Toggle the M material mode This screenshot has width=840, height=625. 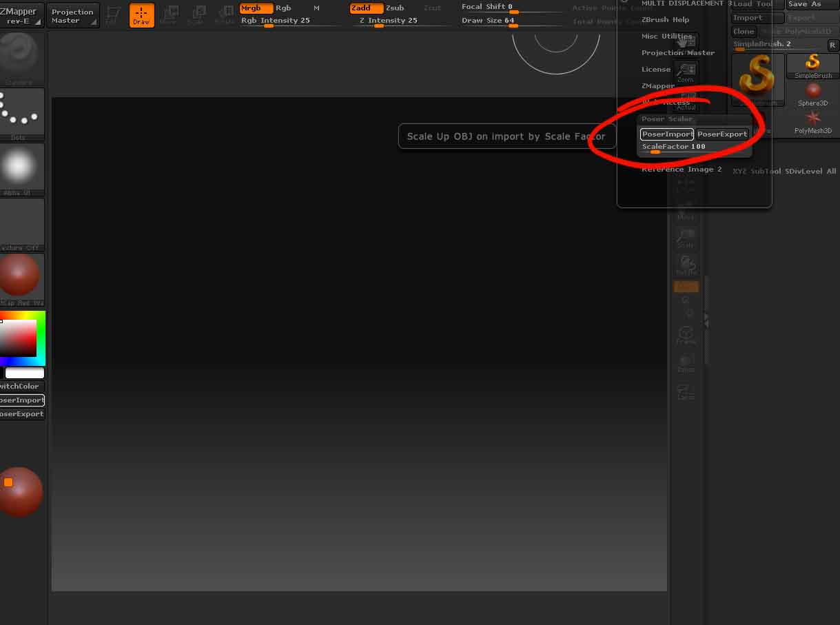pos(316,8)
